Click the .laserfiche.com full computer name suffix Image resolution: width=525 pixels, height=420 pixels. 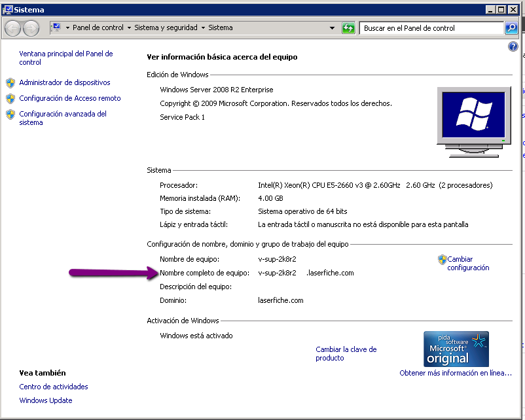click(x=330, y=273)
